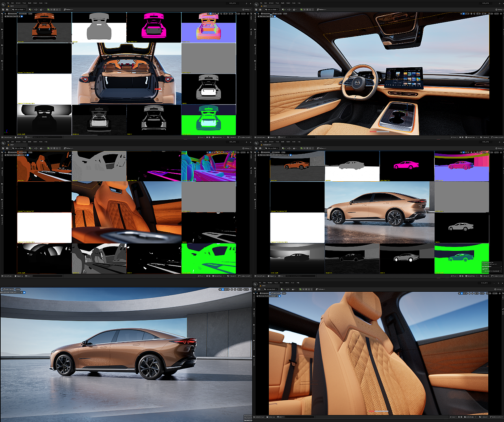Viewport: 504px width, 422px height.
Task: Click Unreal Engine logo in trunk-view window
Action: 3,4
